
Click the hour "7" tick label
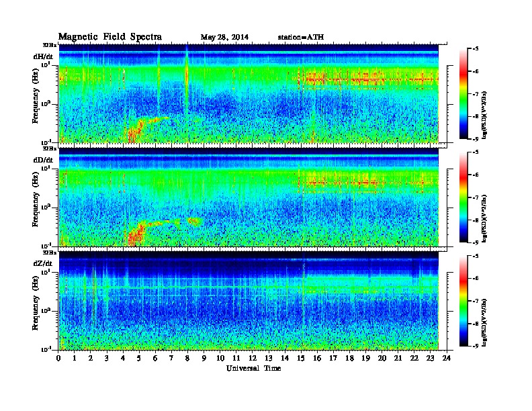point(171,359)
